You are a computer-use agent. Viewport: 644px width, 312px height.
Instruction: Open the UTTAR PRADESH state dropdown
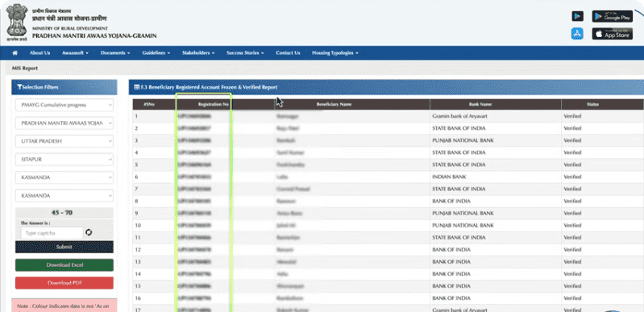[64, 141]
